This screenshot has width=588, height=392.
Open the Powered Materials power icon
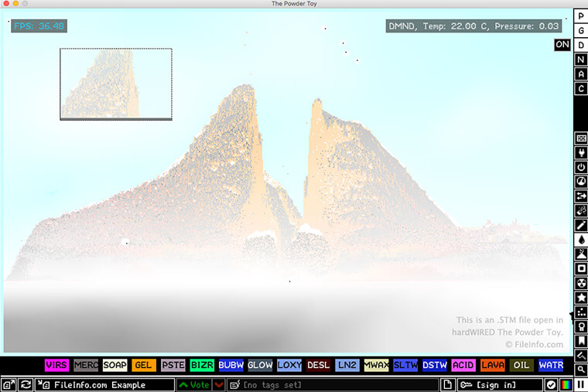tap(580, 167)
